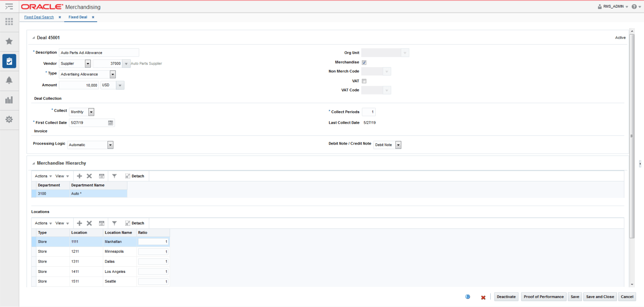The height and width of the screenshot is (307, 644).
Task: Open First Collect Date calendar picker
Action: (110, 123)
